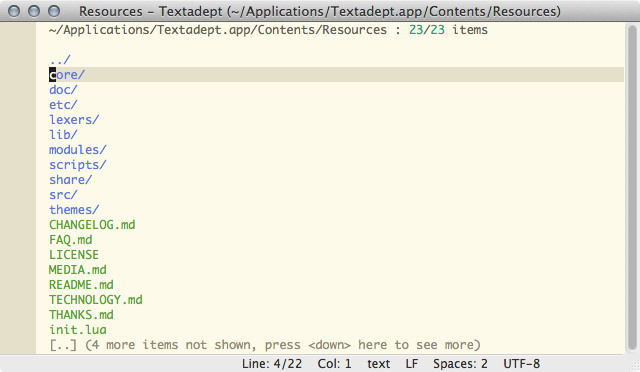Select the FAQ.md file

pos(71,240)
